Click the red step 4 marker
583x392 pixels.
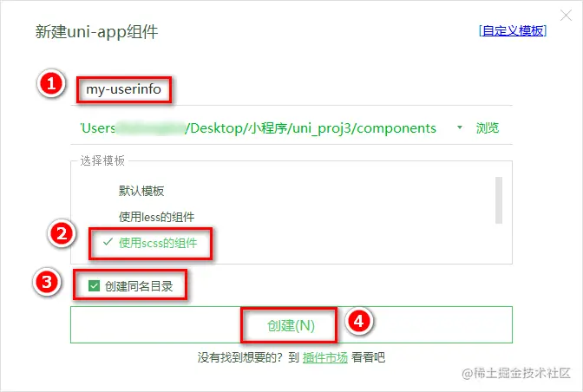[359, 321]
